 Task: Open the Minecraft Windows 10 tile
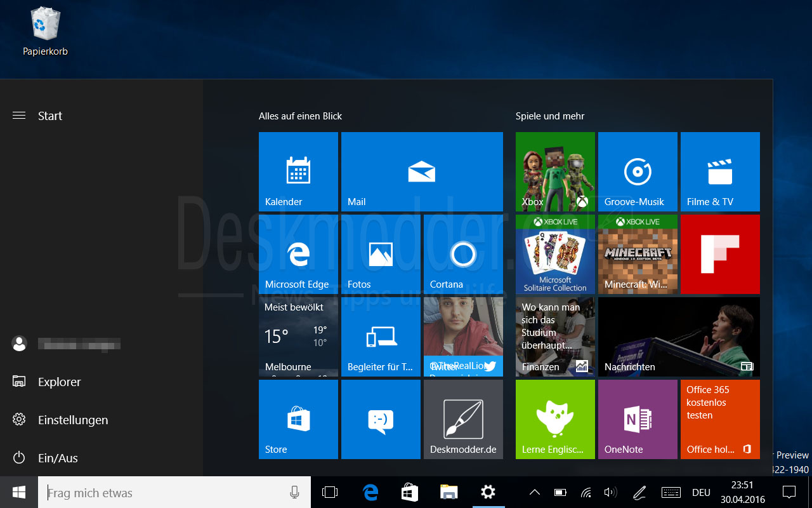tap(638, 254)
